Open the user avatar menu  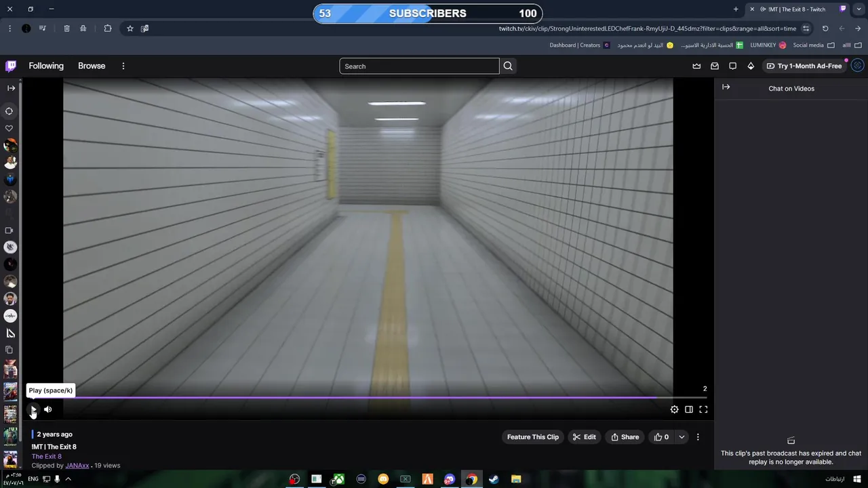pos(858,66)
